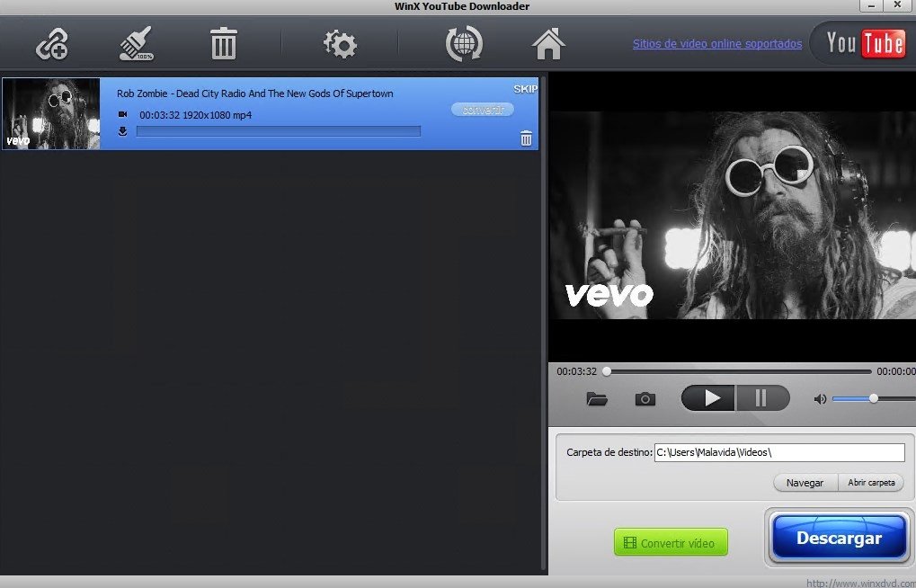The height and width of the screenshot is (588, 916).
Task: Open the folder icon under the preview
Action: click(597, 399)
